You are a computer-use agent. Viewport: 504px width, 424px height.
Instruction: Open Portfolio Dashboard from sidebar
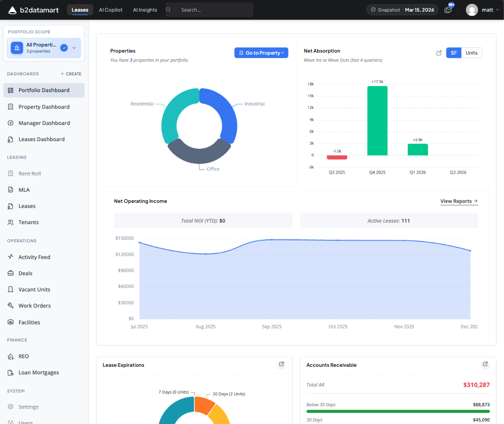44,91
